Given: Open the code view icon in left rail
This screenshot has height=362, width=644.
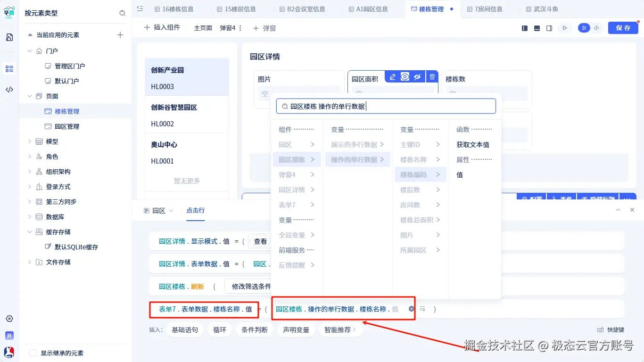Looking at the screenshot, I should tap(9, 90).
